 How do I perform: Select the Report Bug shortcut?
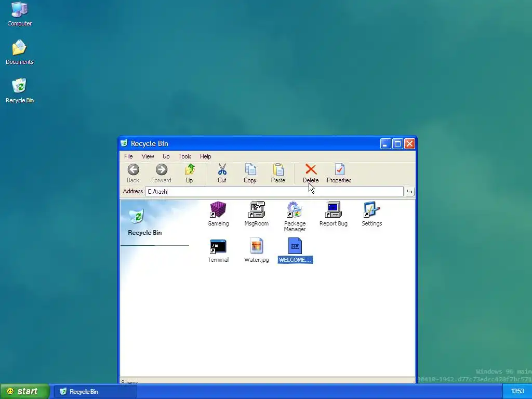(334, 214)
